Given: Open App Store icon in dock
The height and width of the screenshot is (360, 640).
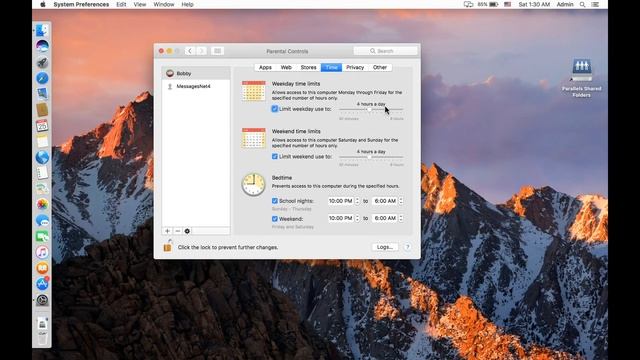Looking at the screenshot, I should (x=42, y=283).
